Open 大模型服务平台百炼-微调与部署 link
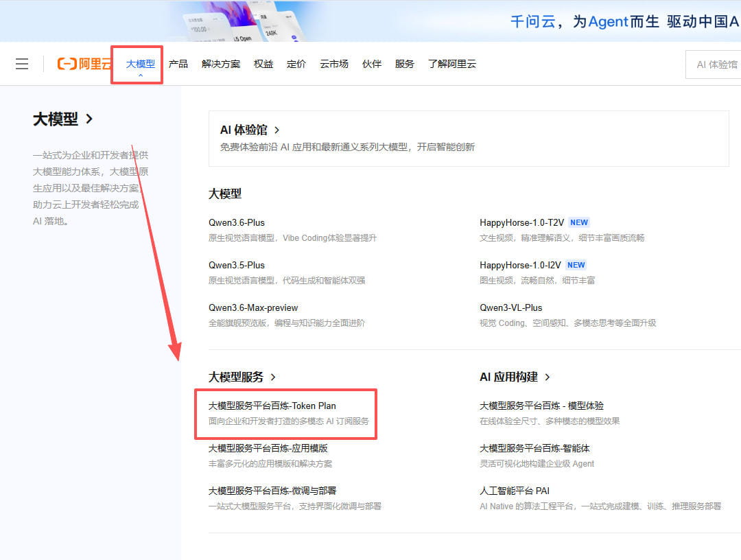The width and height of the screenshot is (741, 560). (272, 491)
